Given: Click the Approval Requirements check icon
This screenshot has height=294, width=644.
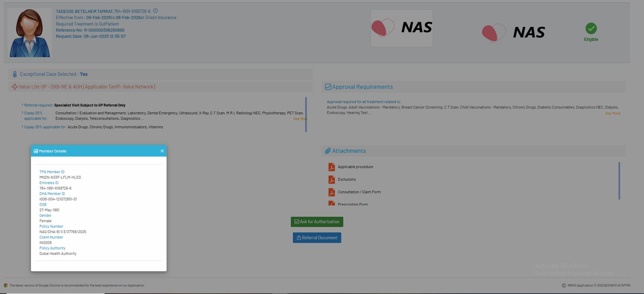Looking at the screenshot, I should tap(328, 87).
